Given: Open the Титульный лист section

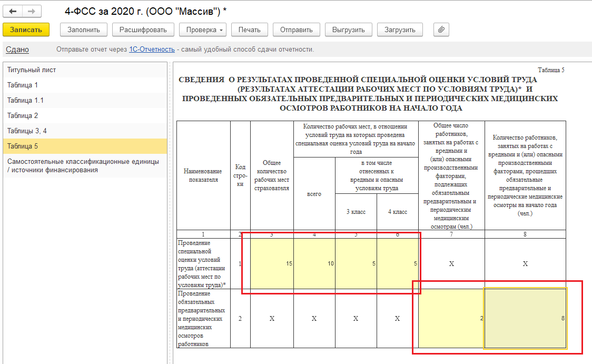Looking at the screenshot, I should (85, 70).
